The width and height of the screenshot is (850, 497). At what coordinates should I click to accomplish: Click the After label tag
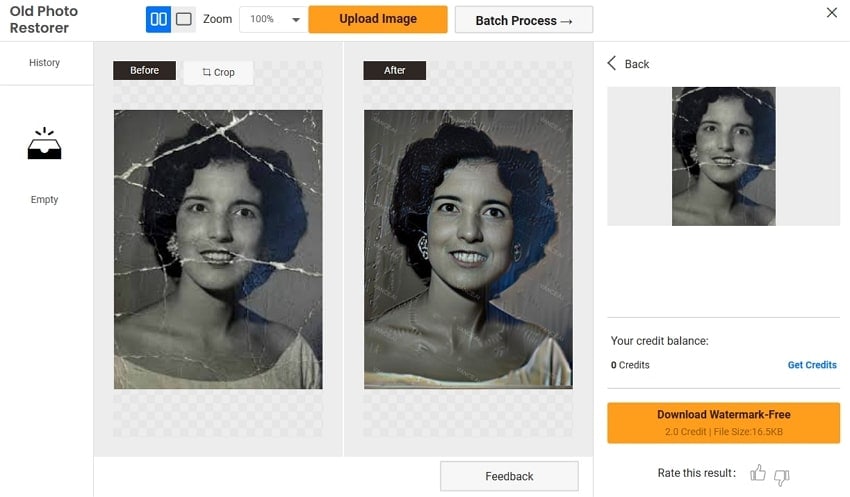(x=394, y=71)
